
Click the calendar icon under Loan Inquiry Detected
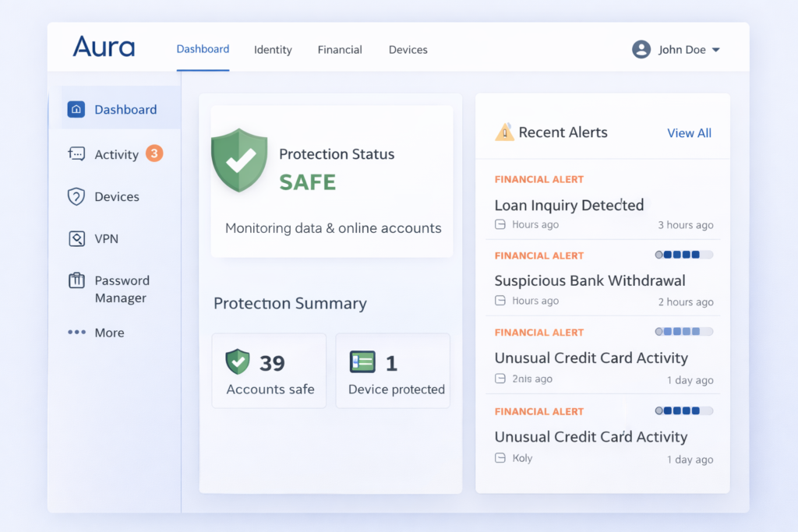click(x=500, y=224)
